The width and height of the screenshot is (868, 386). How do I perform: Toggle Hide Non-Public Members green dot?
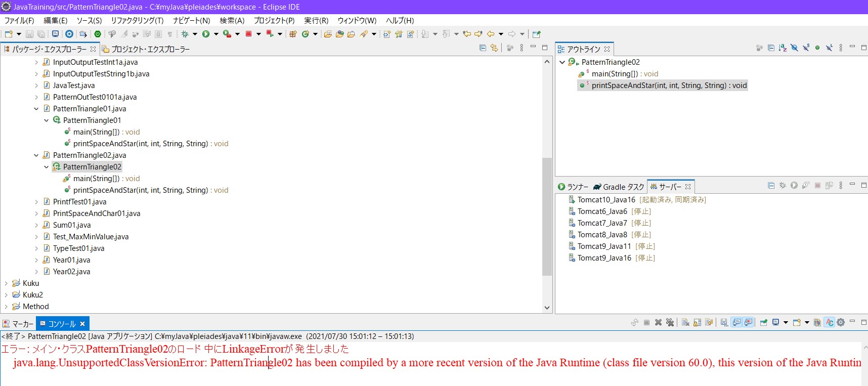[817, 48]
